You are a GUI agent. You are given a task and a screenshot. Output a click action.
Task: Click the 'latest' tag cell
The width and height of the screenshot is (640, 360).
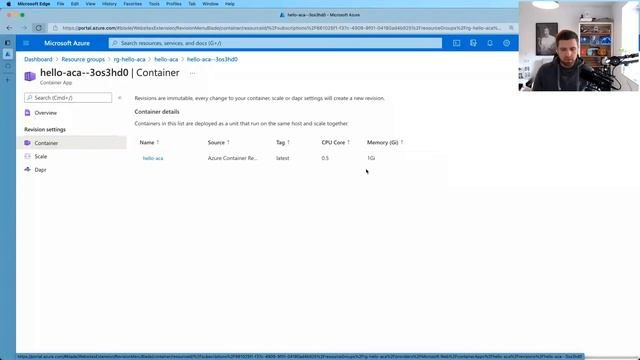point(282,158)
